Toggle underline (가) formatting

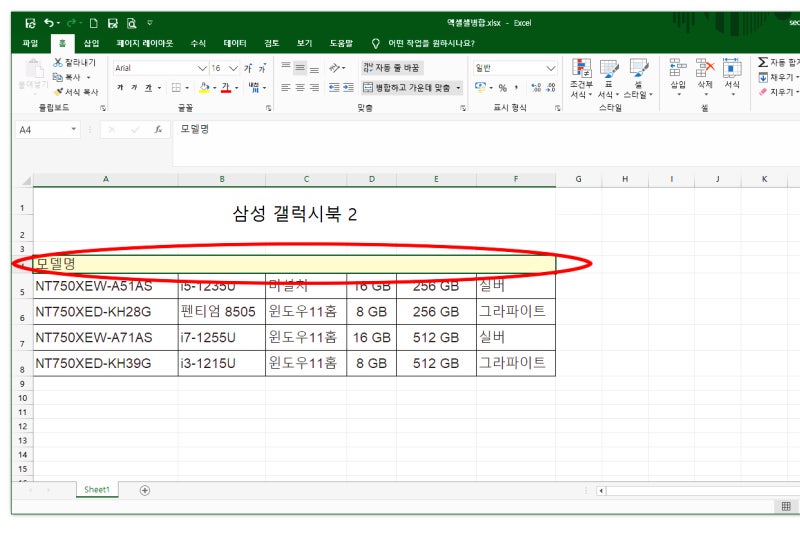pyautogui.click(x=148, y=88)
